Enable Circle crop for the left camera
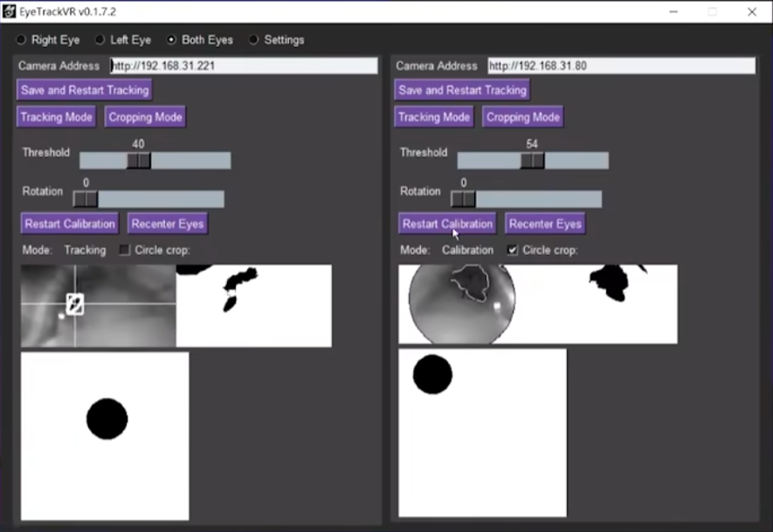 124,250
